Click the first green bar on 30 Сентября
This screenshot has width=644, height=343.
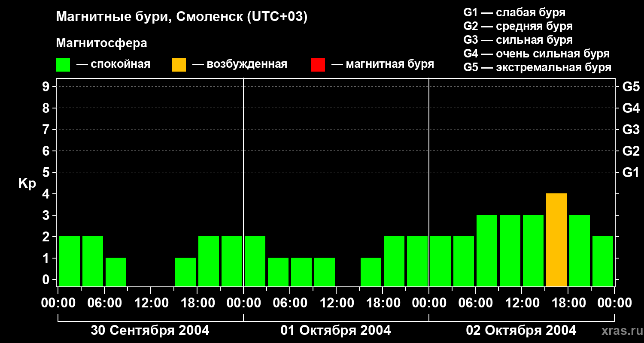click(x=70, y=261)
